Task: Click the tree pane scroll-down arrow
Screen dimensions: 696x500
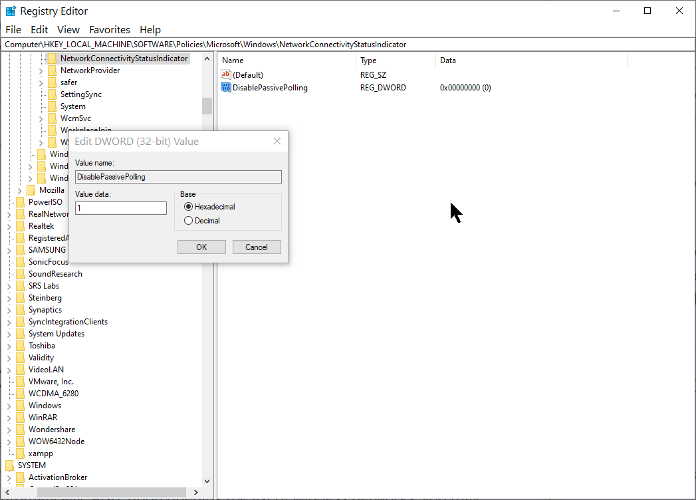Action: click(x=207, y=481)
